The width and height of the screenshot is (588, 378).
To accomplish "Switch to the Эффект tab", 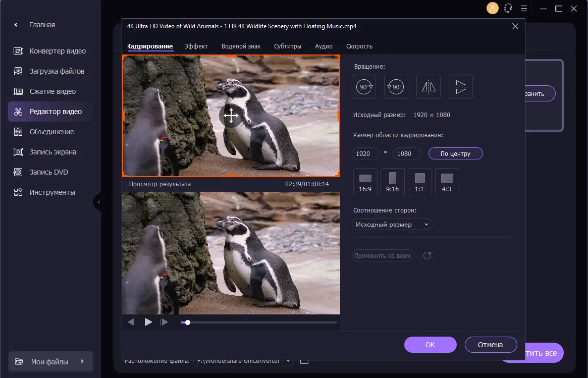I will [x=196, y=46].
